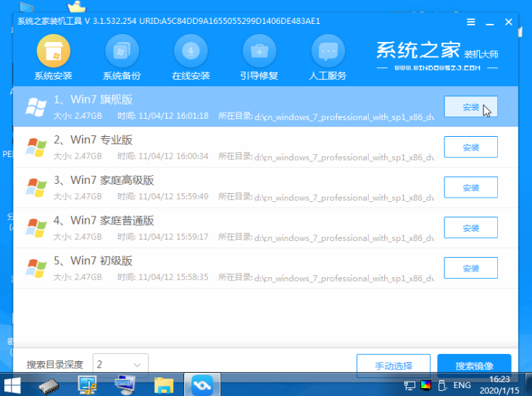The width and height of the screenshot is (532, 396).
Task: Close the installer window
Action: pos(508,22)
